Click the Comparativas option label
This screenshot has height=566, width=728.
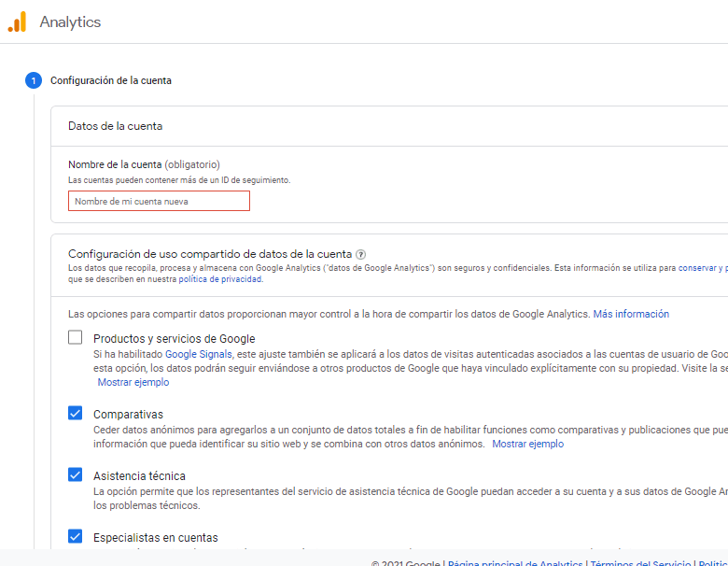point(128,414)
